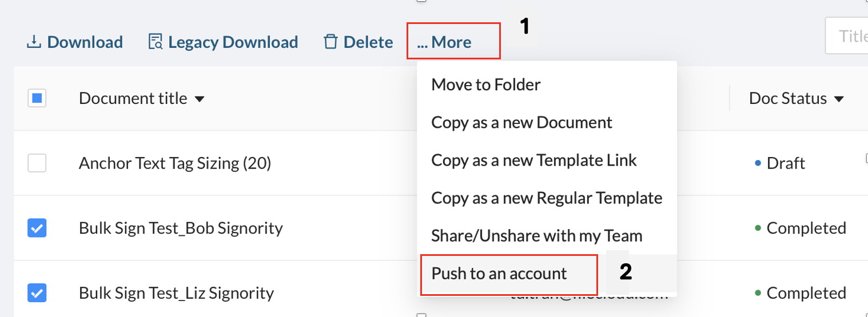Open Bulk Sign Test_Bob Signority document

point(181,228)
